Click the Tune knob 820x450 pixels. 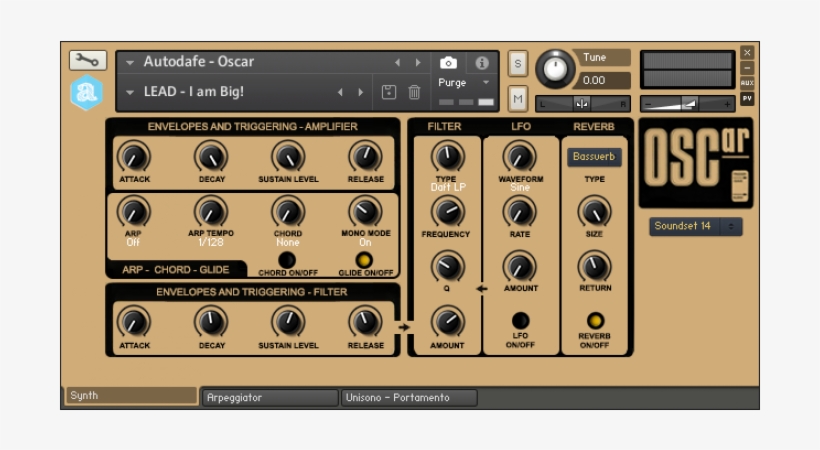coord(555,69)
